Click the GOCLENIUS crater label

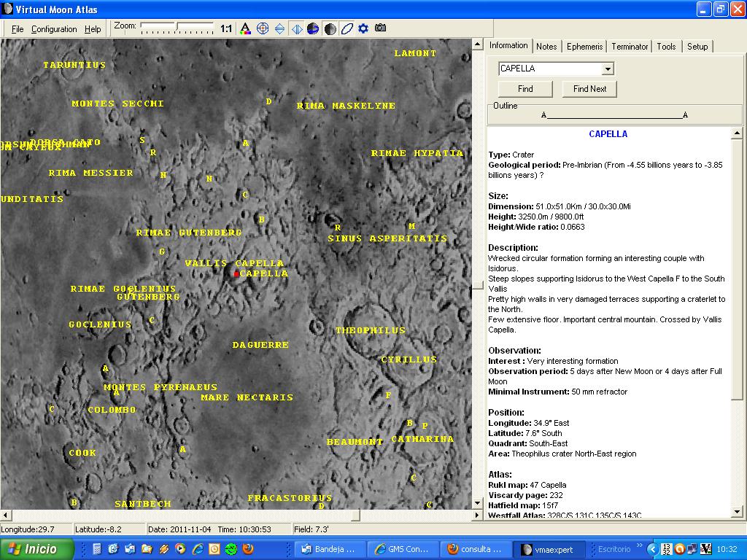pyautogui.click(x=100, y=324)
